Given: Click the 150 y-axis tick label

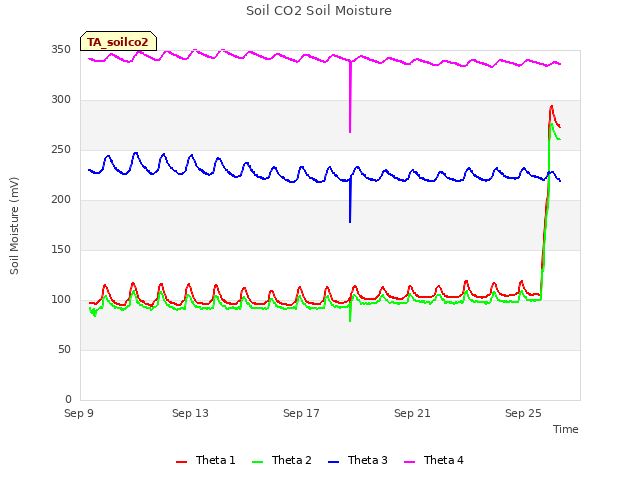Looking at the screenshot, I should (61, 250).
